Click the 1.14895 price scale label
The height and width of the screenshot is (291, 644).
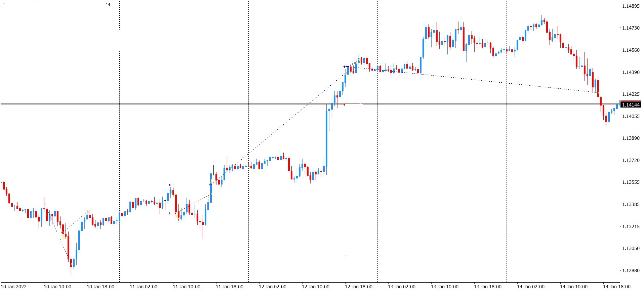coord(631,6)
